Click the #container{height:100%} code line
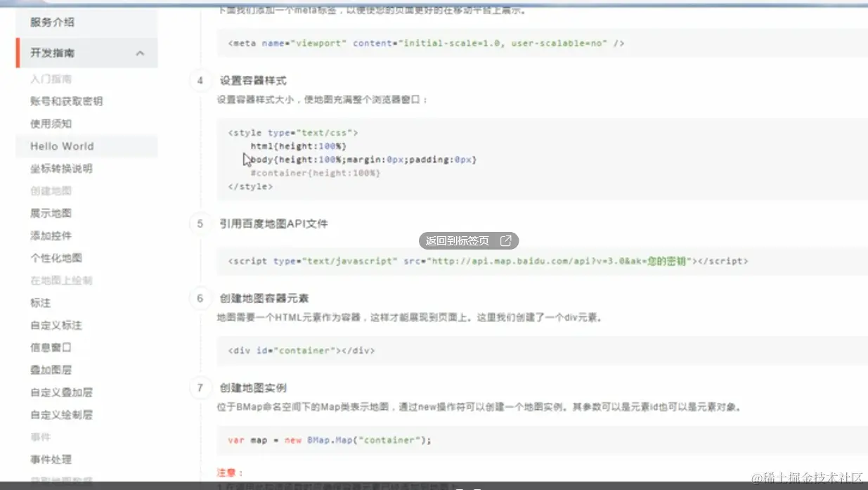Image resolution: width=868 pixels, height=490 pixels. [x=315, y=173]
